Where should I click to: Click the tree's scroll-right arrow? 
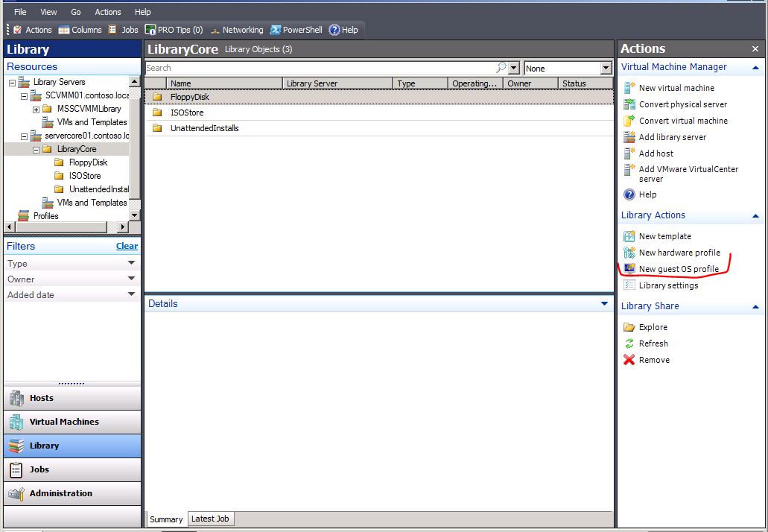[123, 227]
